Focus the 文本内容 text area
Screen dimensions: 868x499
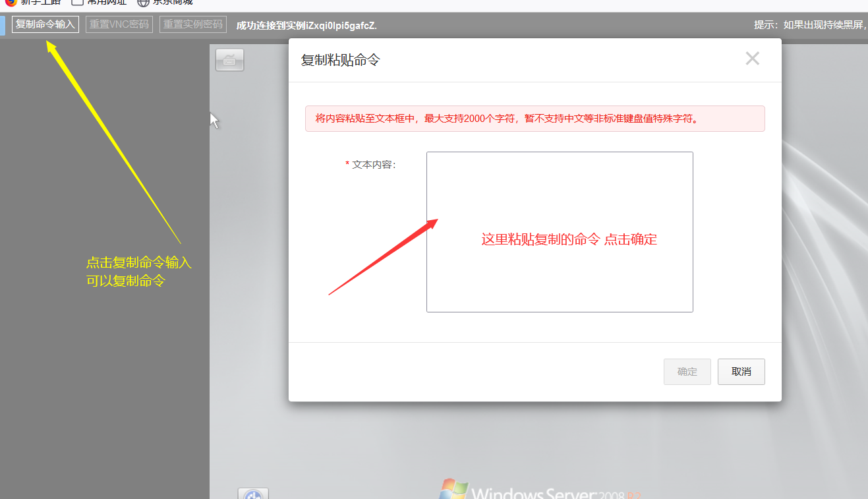tap(560, 232)
